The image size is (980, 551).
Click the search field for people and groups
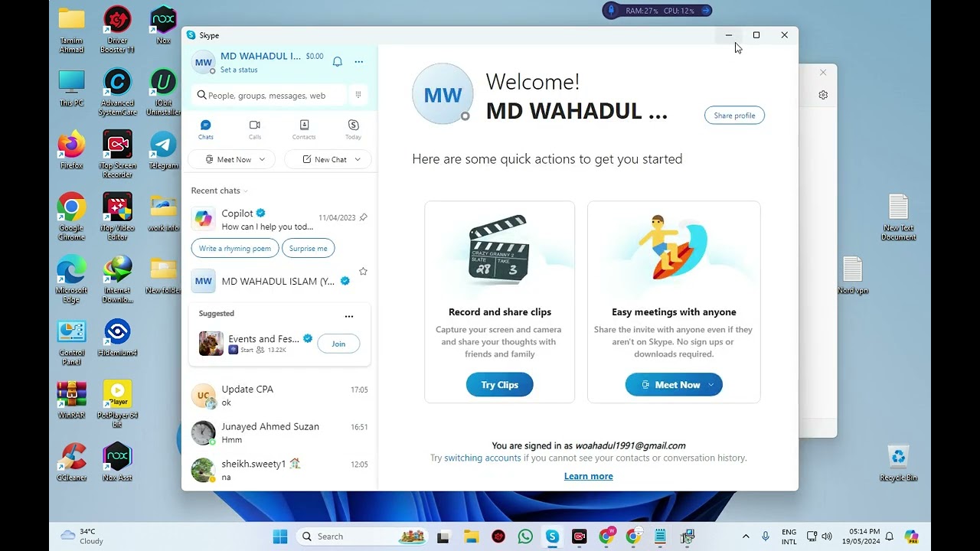(269, 95)
